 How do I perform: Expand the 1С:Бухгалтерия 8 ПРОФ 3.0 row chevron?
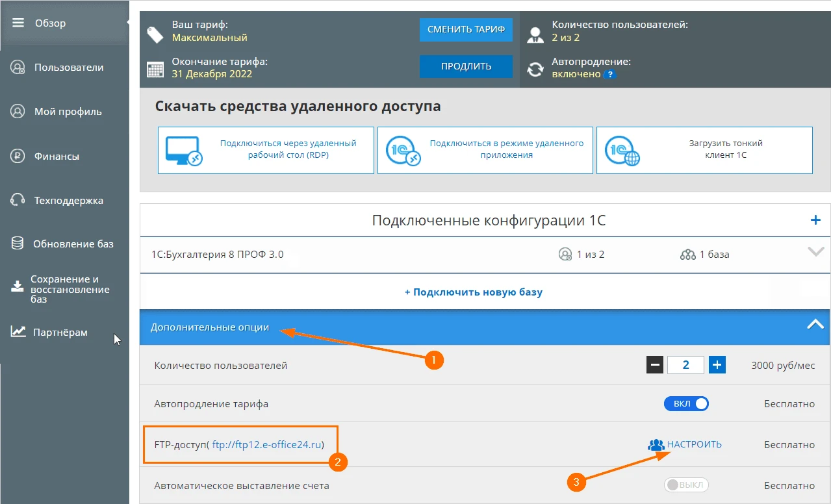(x=815, y=253)
